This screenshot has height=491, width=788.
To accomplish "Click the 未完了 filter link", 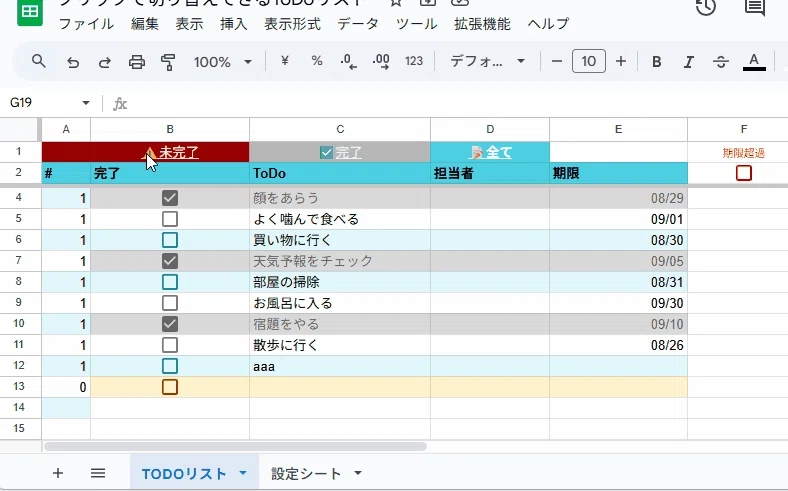I will [x=178, y=152].
